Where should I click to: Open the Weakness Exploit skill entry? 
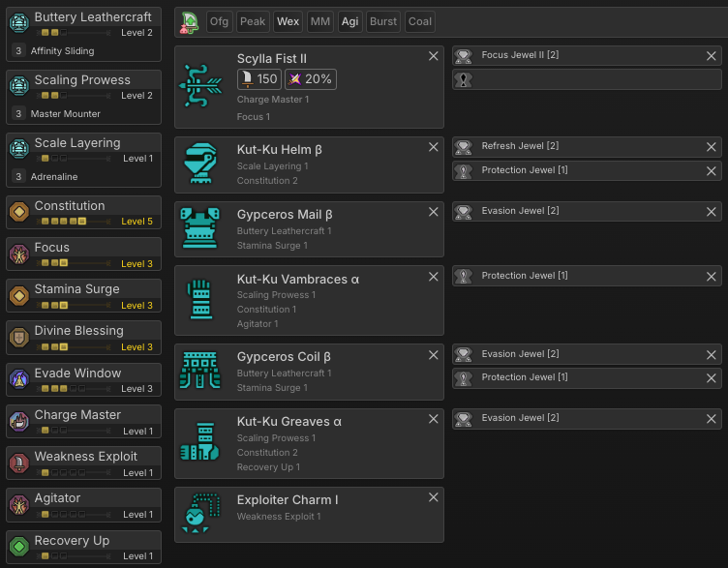84,463
